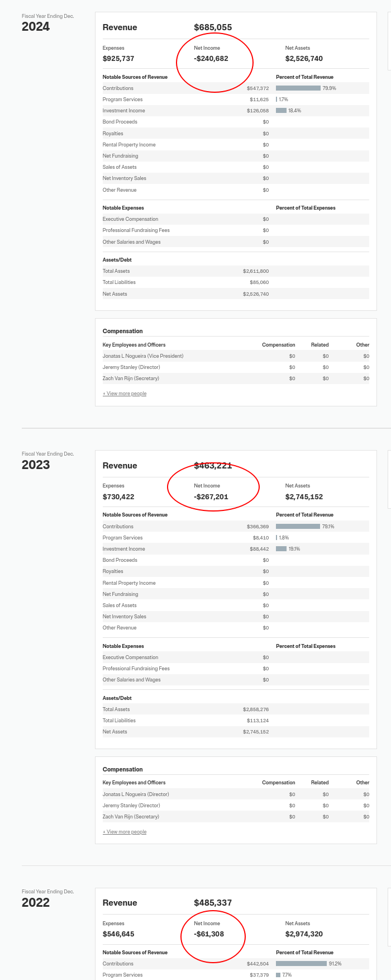
Task: Click 2022 expenses value $546,645
Action: click(118, 934)
